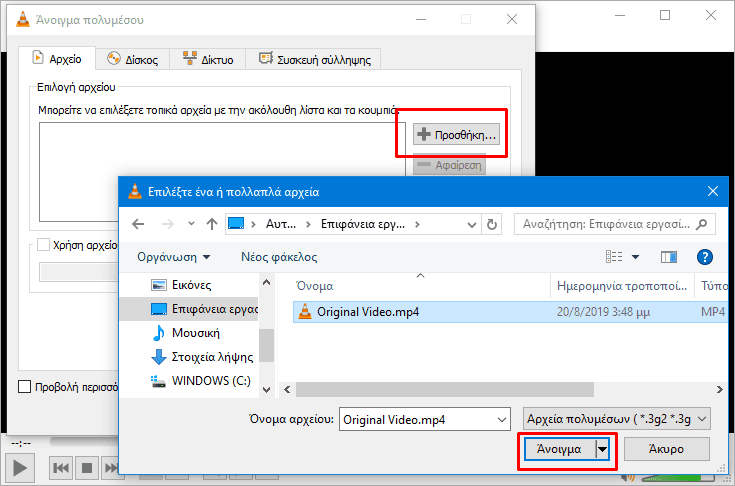The image size is (735, 486).
Task: Click Νέος φάκελος
Action: (279, 257)
